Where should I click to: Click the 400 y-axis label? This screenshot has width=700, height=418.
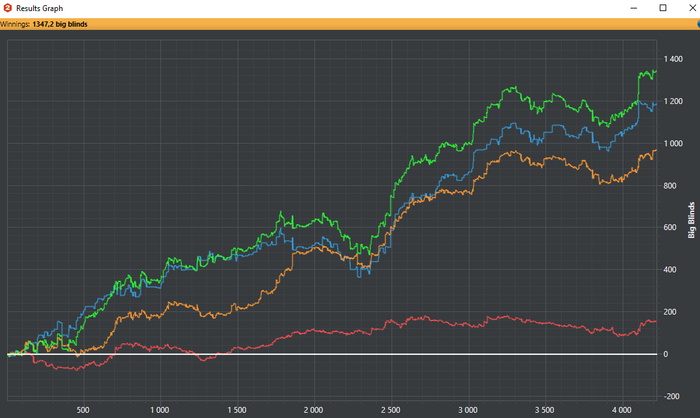(x=670, y=270)
